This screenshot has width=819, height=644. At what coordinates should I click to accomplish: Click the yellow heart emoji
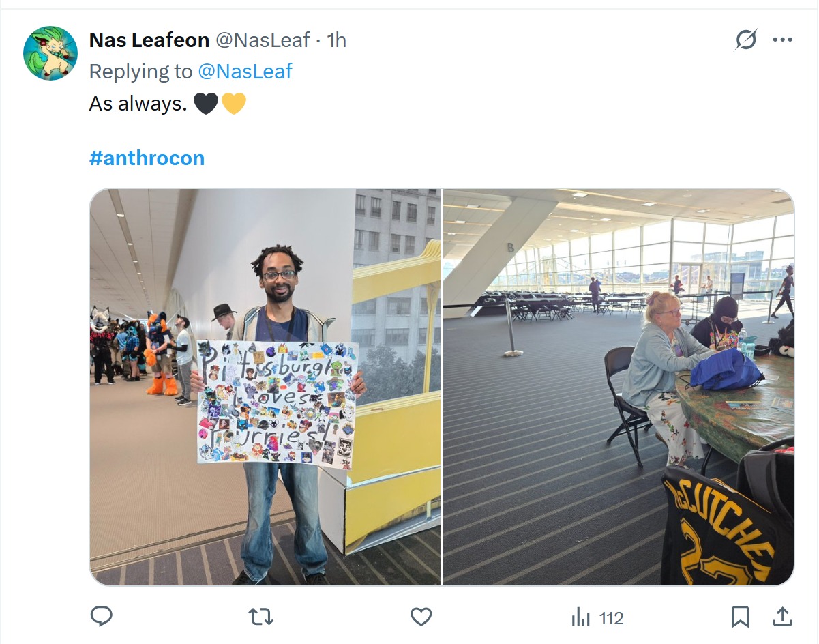pos(233,104)
